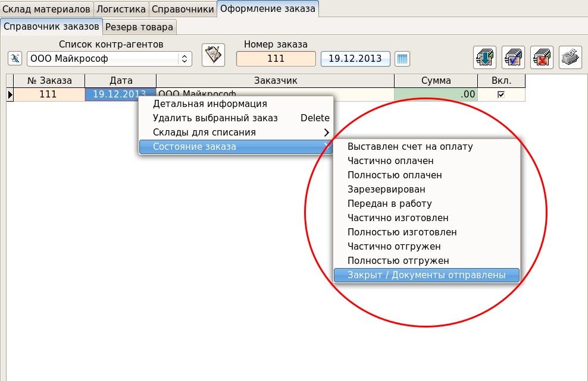Switch to the Справочники tab
Screen dimensions: 588x381
coord(183,9)
